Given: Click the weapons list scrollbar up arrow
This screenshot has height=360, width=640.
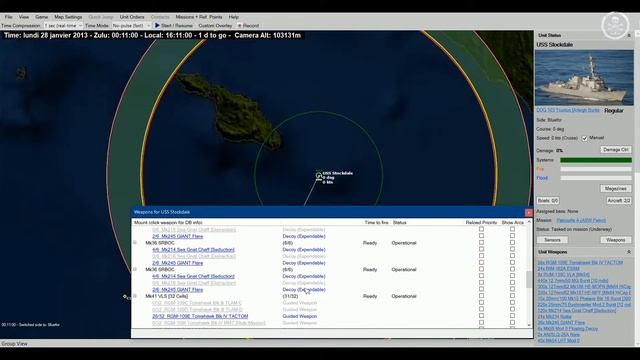Looking at the screenshot, I should 529,222.
